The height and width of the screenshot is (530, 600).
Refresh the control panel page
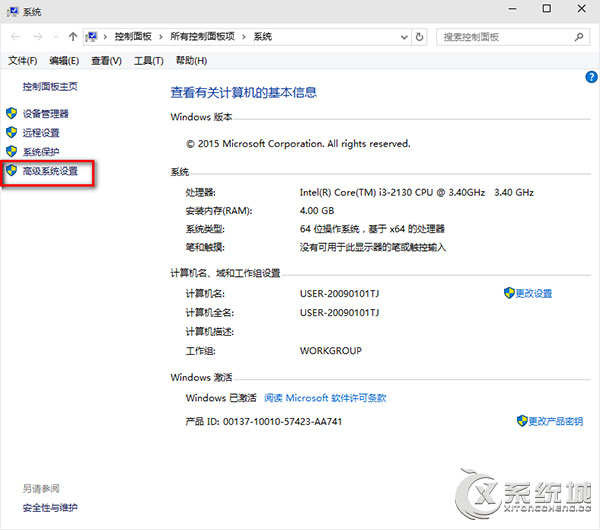419,37
